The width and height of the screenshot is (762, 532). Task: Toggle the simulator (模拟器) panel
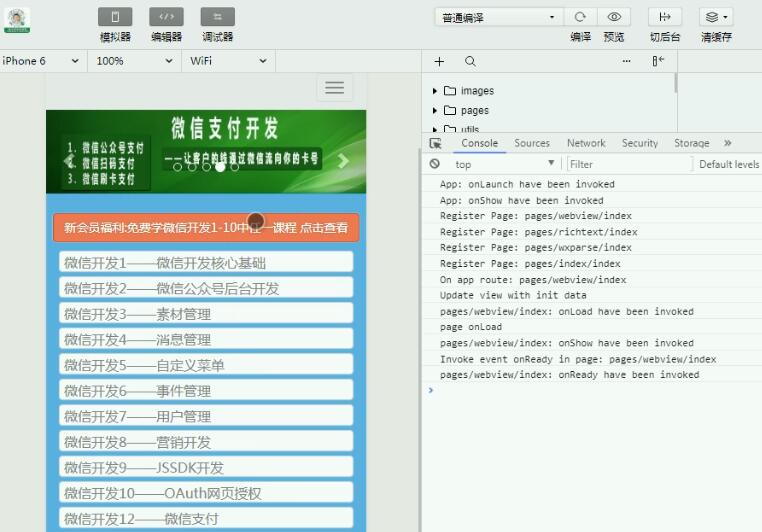pos(115,17)
